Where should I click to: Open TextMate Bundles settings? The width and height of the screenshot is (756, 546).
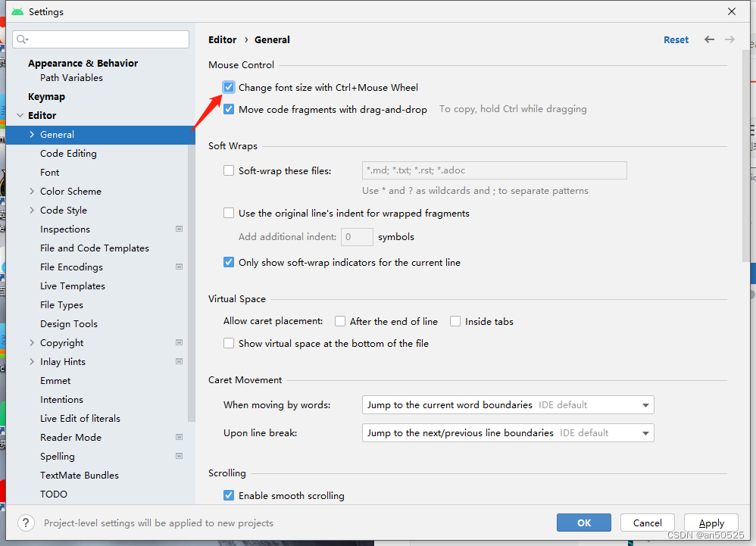click(80, 475)
